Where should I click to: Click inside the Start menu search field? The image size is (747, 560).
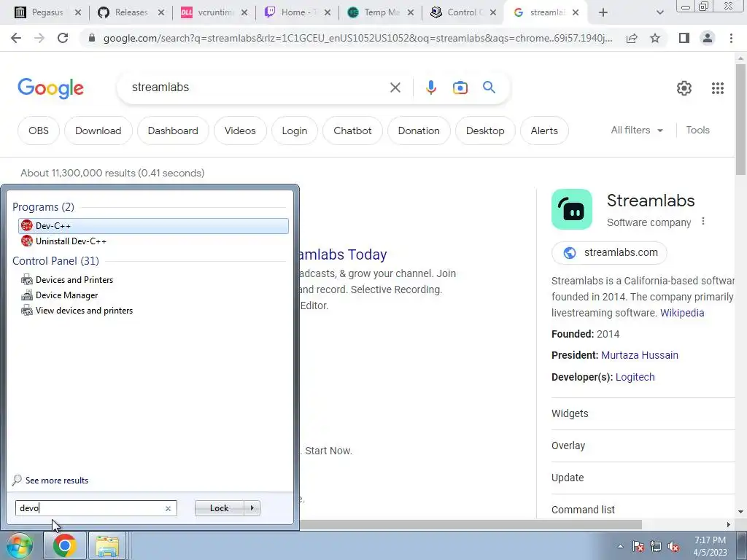click(x=90, y=508)
